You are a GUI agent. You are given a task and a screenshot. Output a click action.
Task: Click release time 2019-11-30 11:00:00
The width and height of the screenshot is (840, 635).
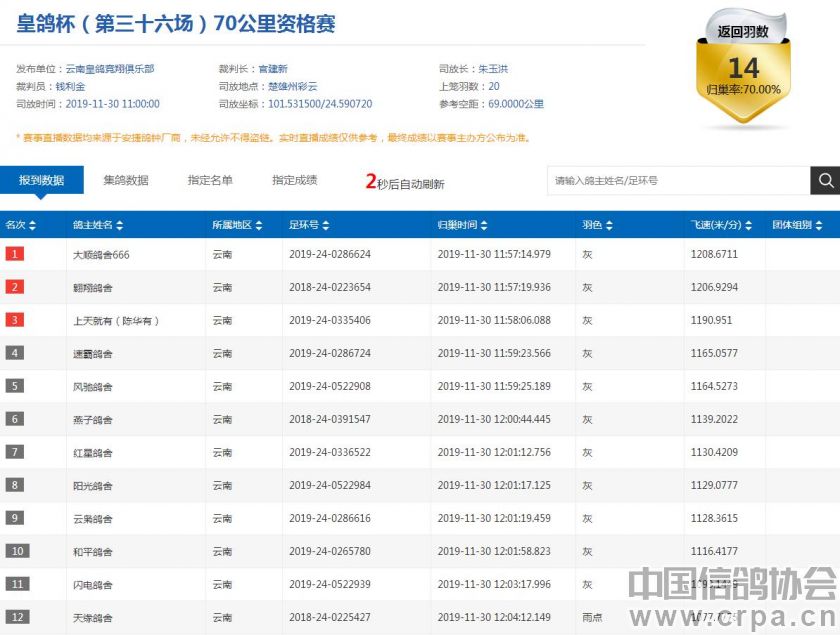pos(112,104)
